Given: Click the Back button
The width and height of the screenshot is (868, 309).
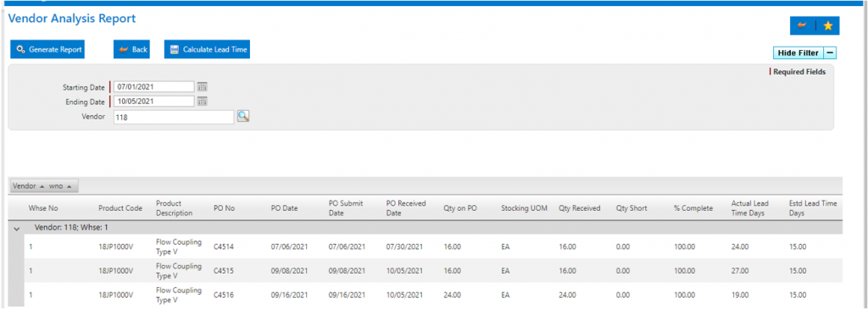Looking at the screenshot, I should [131, 49].
